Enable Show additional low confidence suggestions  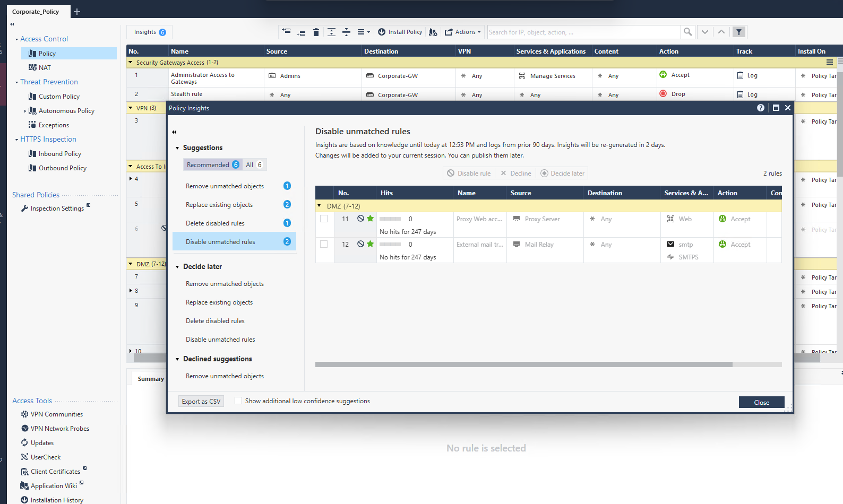pos(238,401)
